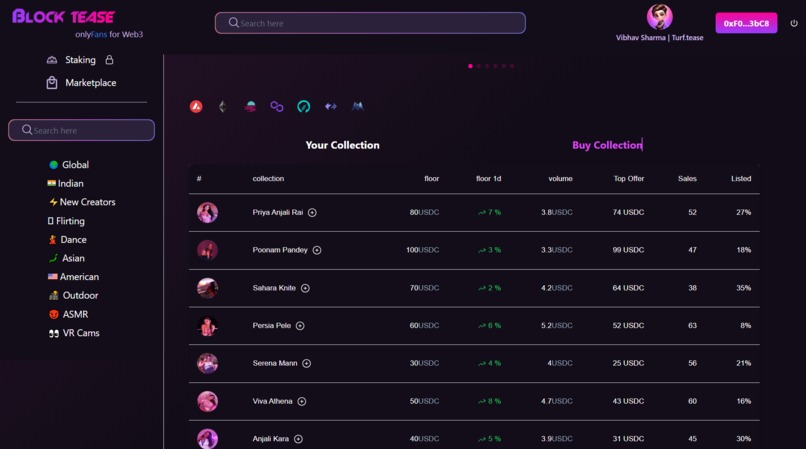Viewport: 806px width, 449px height.
Task: Click the Priya Anjali Rai collection name
Action: [278, 212]
